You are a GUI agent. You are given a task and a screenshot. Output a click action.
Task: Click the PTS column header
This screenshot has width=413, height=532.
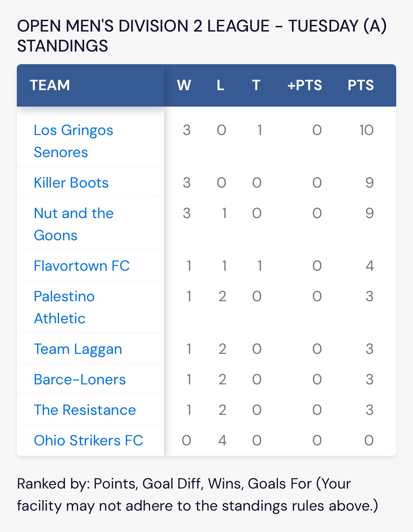click(361, 85)
